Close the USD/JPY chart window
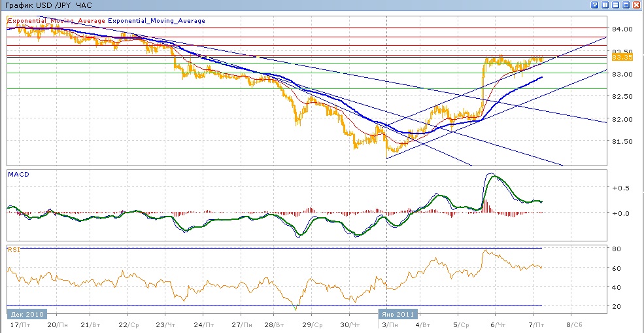Screen dimensions: 644x333 (636, 5)
